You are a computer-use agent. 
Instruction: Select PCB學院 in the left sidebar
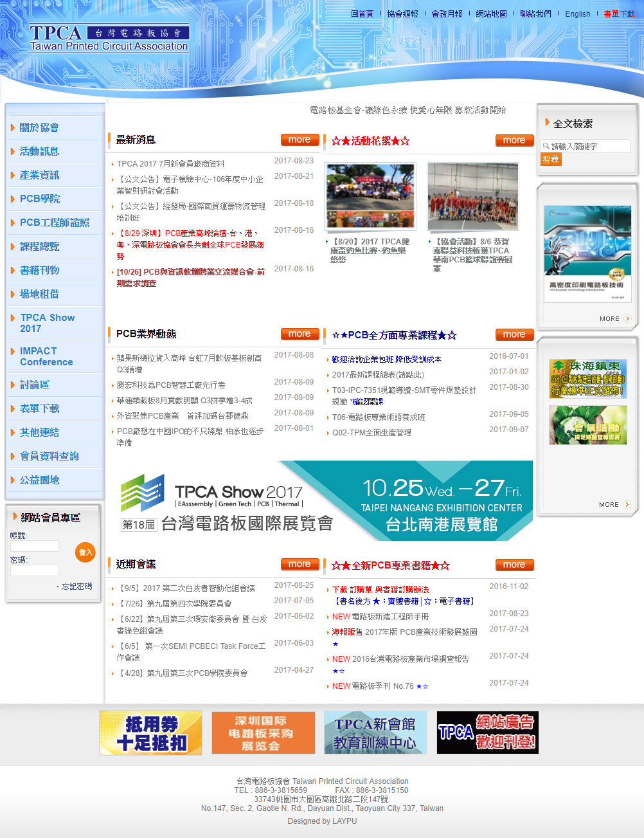(40, 199)
